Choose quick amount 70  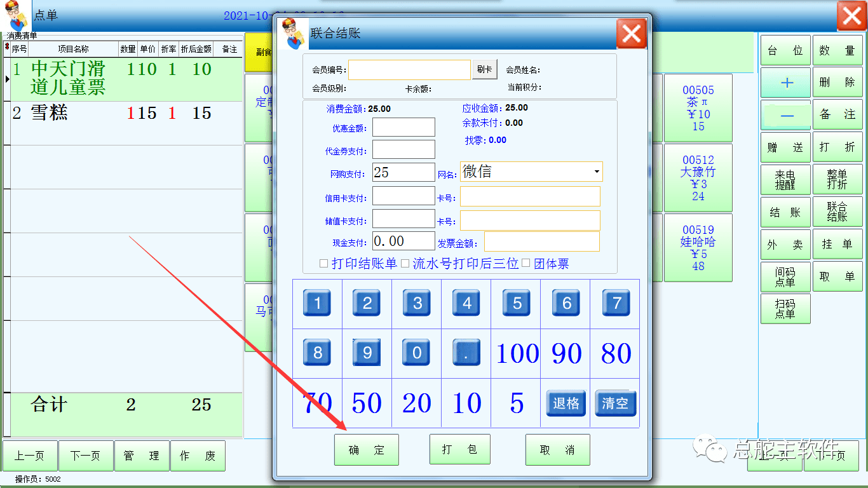click(317, 403)
